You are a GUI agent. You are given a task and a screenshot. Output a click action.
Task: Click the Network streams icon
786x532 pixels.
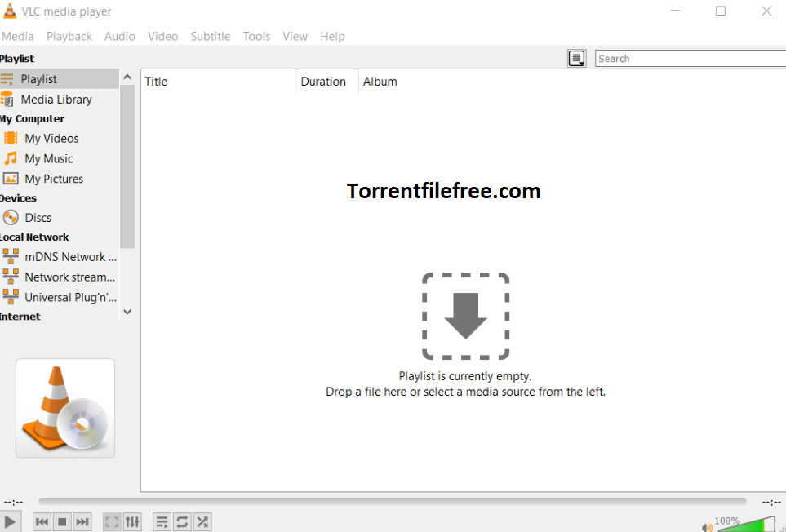11,277
